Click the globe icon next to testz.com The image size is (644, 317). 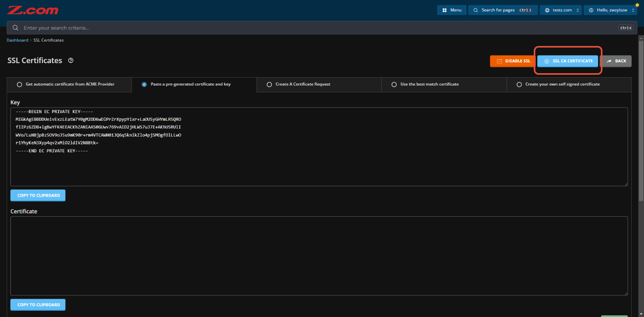pos(547,10)
